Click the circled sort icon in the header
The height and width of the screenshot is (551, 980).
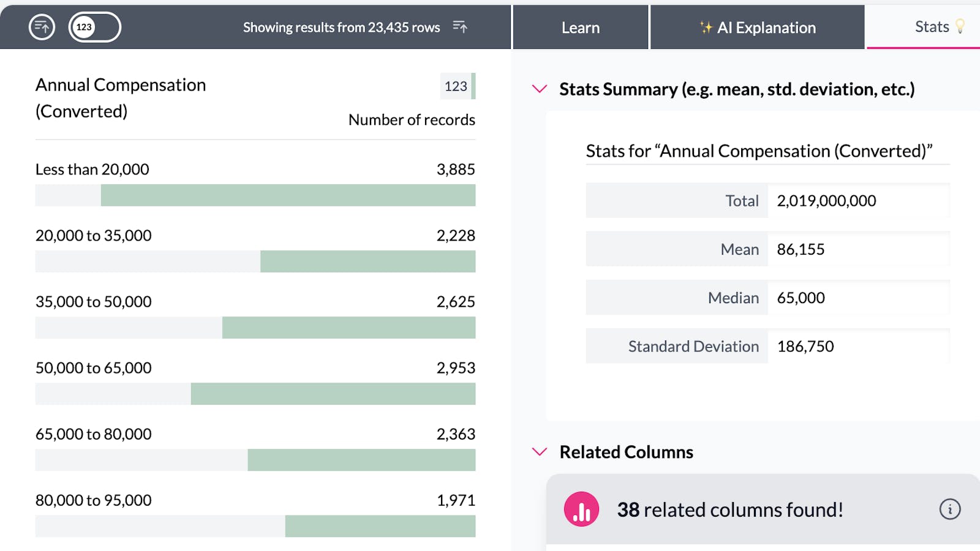[x=42, y=27]
